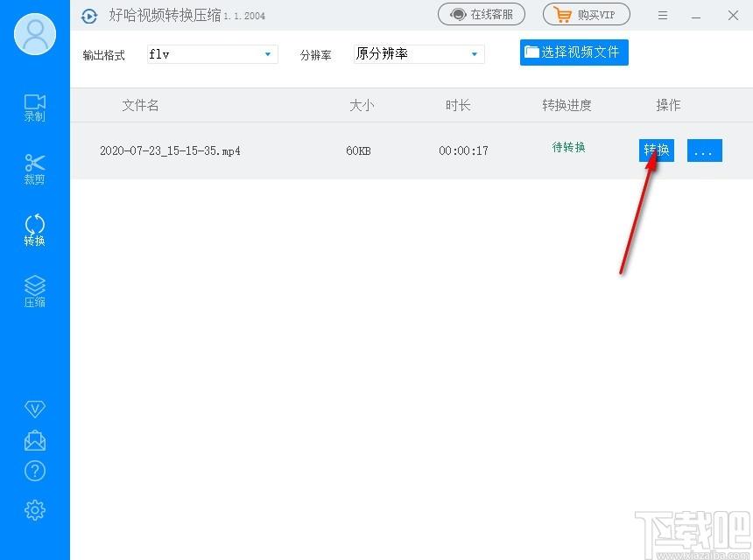The image size is (753, 560).
Task: Click the 文件名 column header
Action: pyautogui.click(x=140, y=105)
